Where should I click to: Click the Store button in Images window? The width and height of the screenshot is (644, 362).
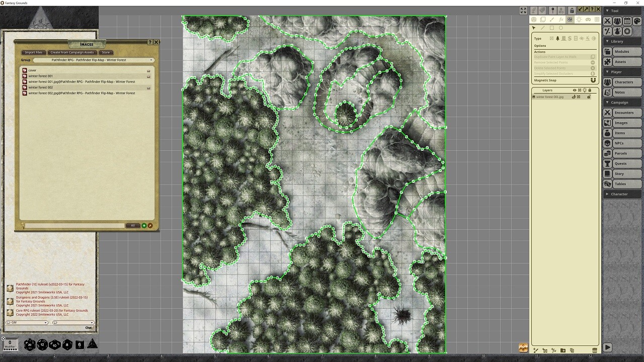click(x=106, y=52)
